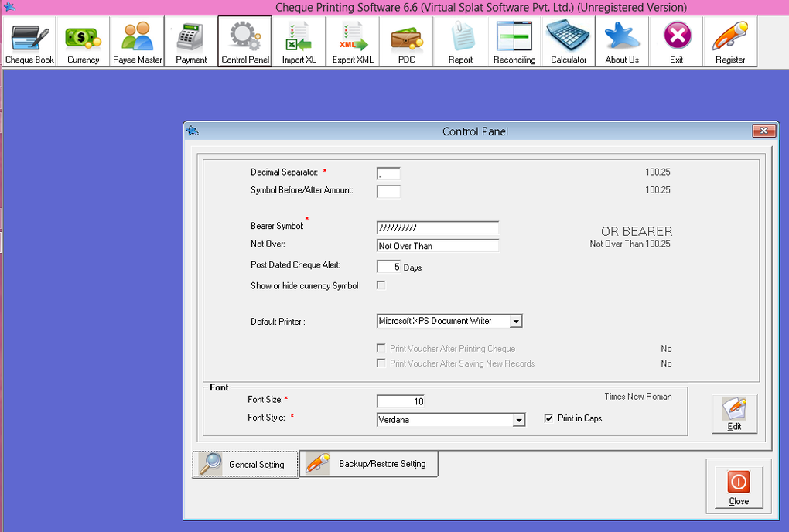This screenshot has width=789, height=532.
Task: Launch Export XML tool
Action: pyautogui.click(x=352, y=41)
